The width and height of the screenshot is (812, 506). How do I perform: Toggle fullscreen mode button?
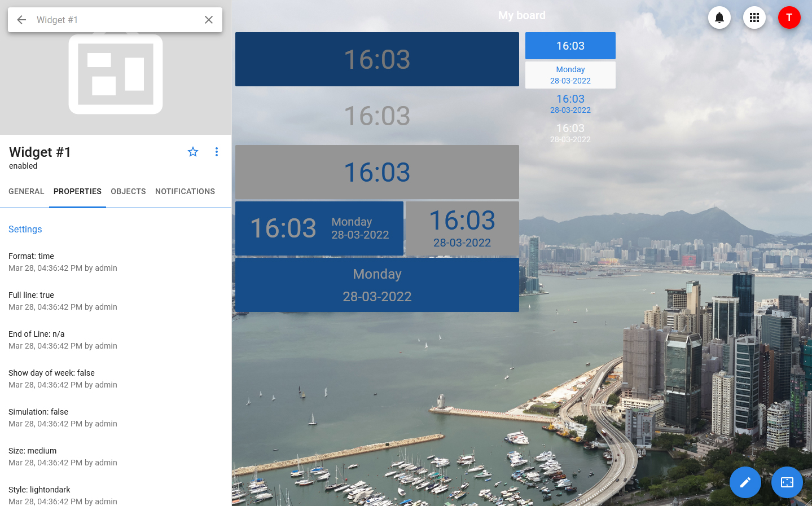787,482
